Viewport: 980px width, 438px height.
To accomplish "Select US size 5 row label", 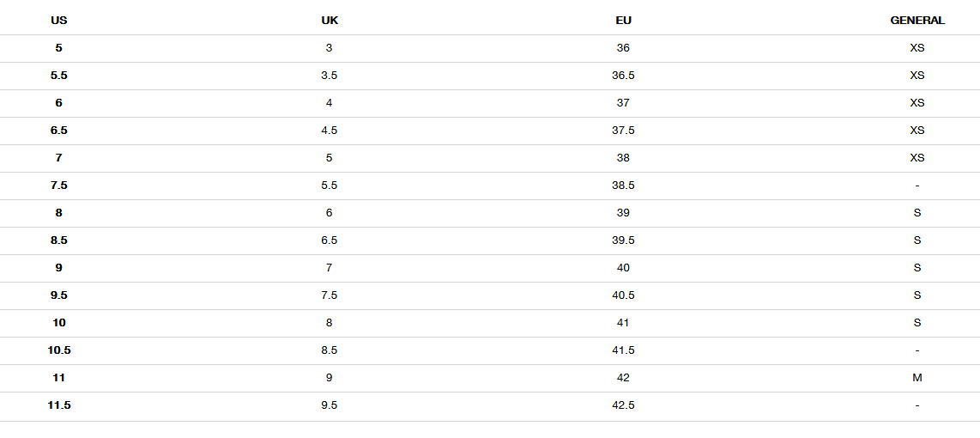I will (58, 47).
